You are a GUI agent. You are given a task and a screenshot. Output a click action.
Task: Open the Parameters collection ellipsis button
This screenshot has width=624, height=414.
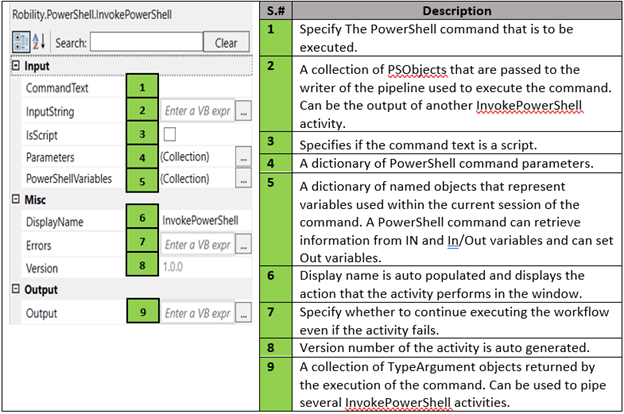coord(243,157)
